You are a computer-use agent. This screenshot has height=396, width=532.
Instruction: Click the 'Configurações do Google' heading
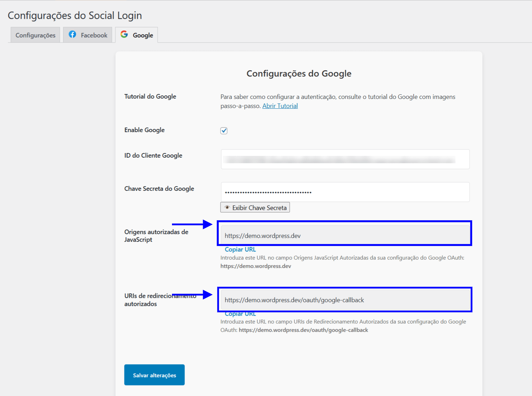[x=299, y=74]
